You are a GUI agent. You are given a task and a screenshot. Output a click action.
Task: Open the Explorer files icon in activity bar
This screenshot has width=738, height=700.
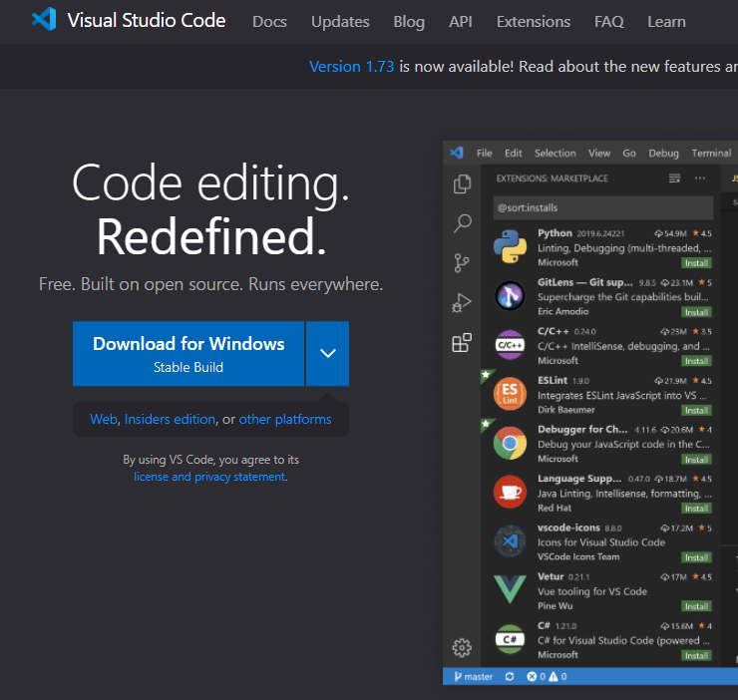(x=462, y=184)
